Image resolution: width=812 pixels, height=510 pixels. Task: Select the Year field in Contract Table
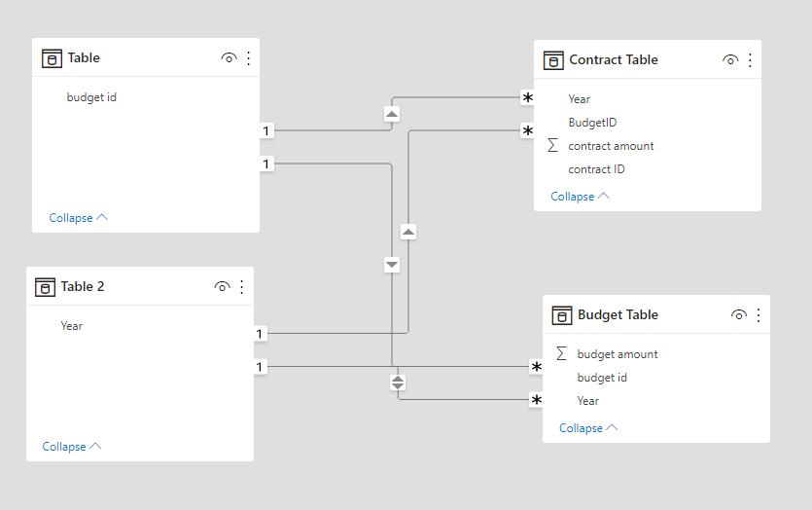tap(579, 99)
